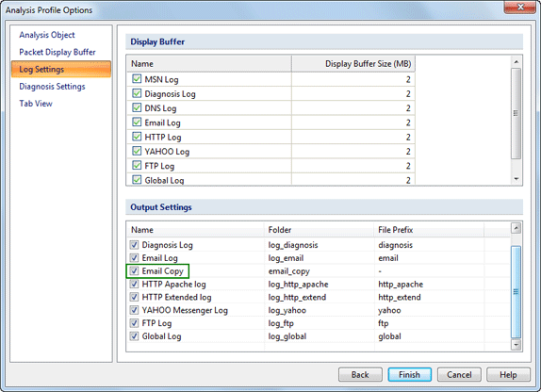Click Name column header in Display Buffer

208,64
